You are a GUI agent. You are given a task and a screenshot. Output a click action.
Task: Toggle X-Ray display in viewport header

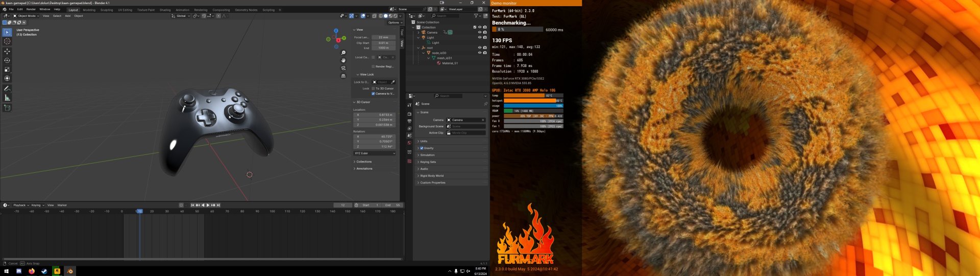click(374, 16)
